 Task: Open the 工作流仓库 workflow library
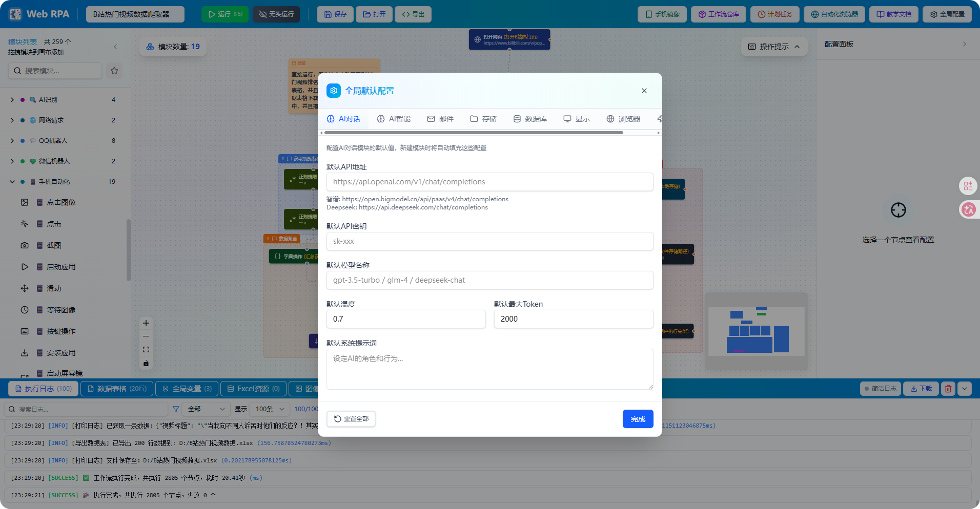tap(718, 14)
